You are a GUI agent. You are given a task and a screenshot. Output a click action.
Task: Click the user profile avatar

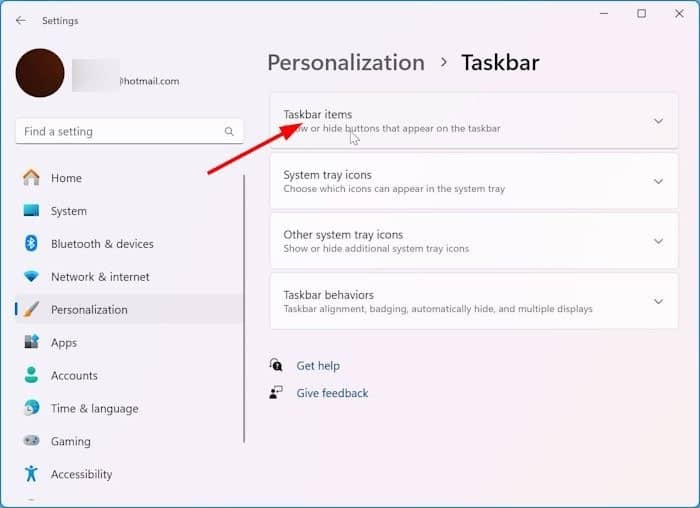[x=40, y=73]
